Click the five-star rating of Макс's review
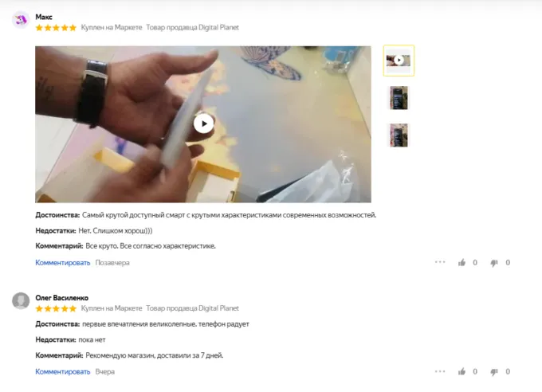 56,28
